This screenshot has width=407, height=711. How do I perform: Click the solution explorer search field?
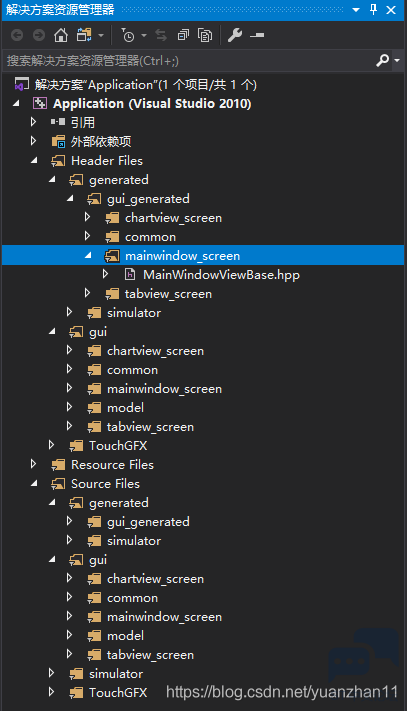[x=190, y=60]
